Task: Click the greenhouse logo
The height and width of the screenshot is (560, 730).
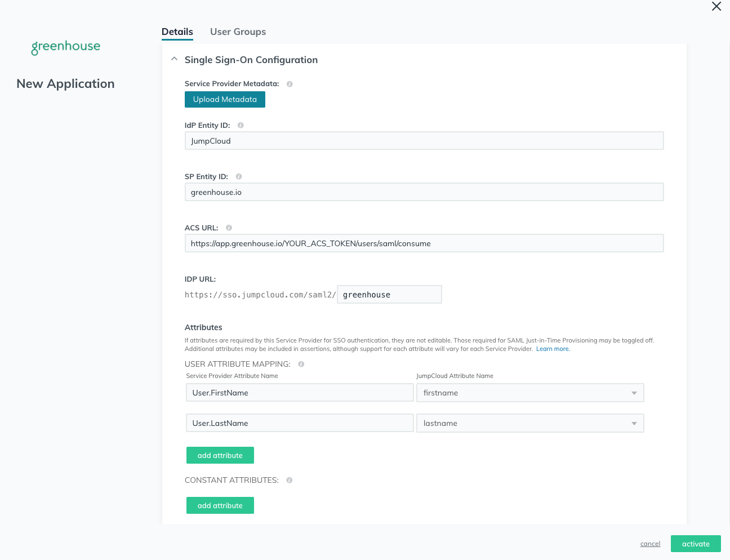Action: pos(66,47)
